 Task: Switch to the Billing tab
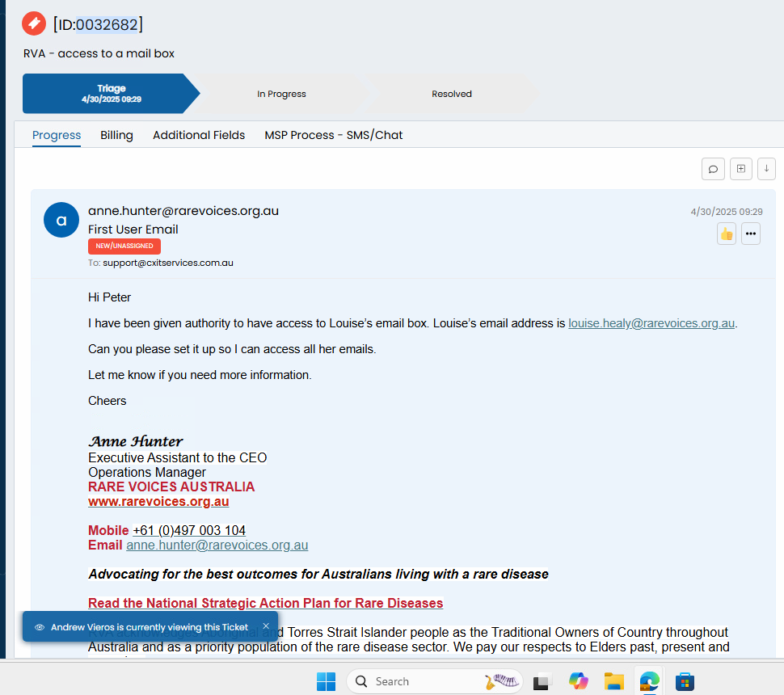click(x=116, y=135)
